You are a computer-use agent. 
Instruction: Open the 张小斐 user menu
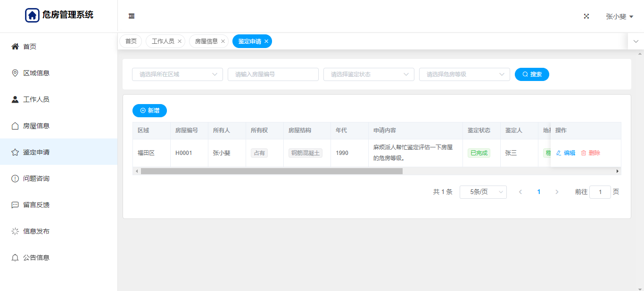pyautogui.click(x=619, y=16)
